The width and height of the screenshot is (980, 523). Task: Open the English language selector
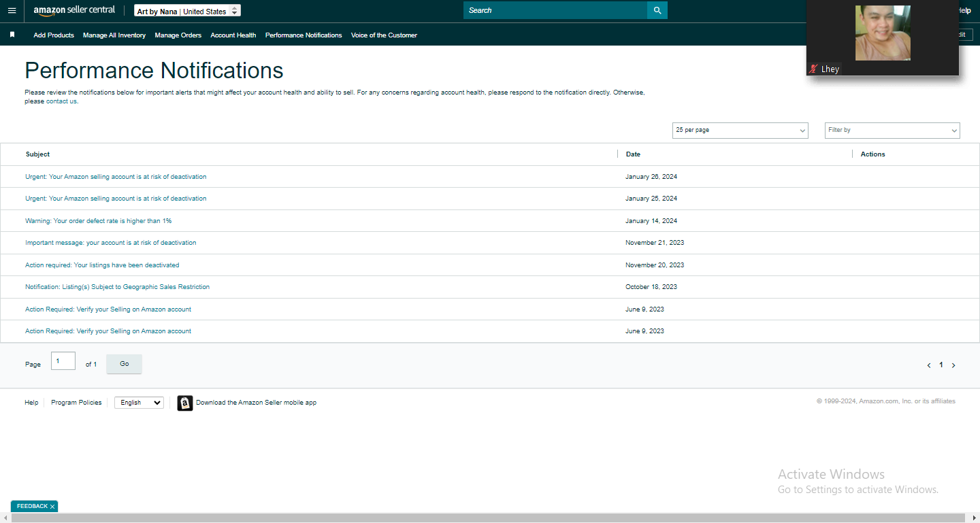click(x=139, y=403)
